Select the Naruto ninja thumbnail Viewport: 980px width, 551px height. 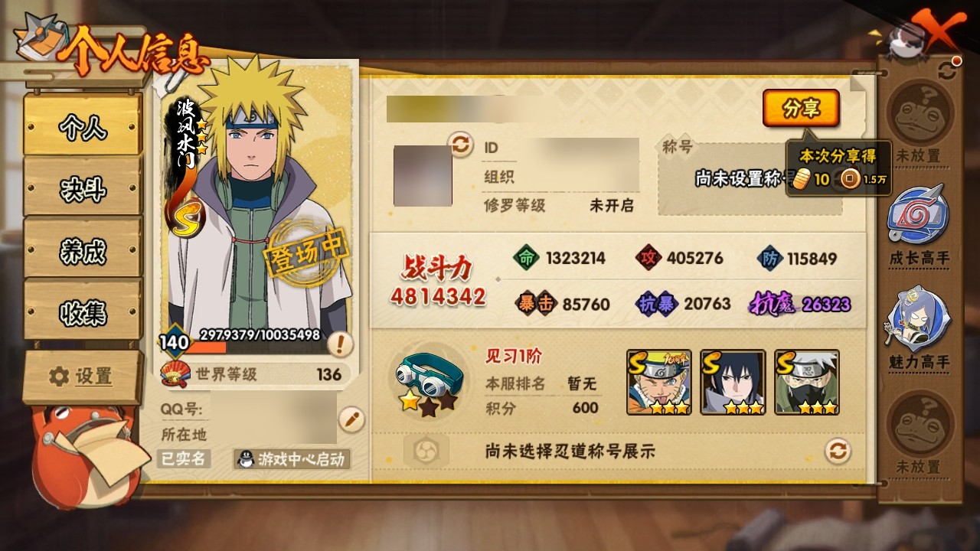tap(658, 383)
